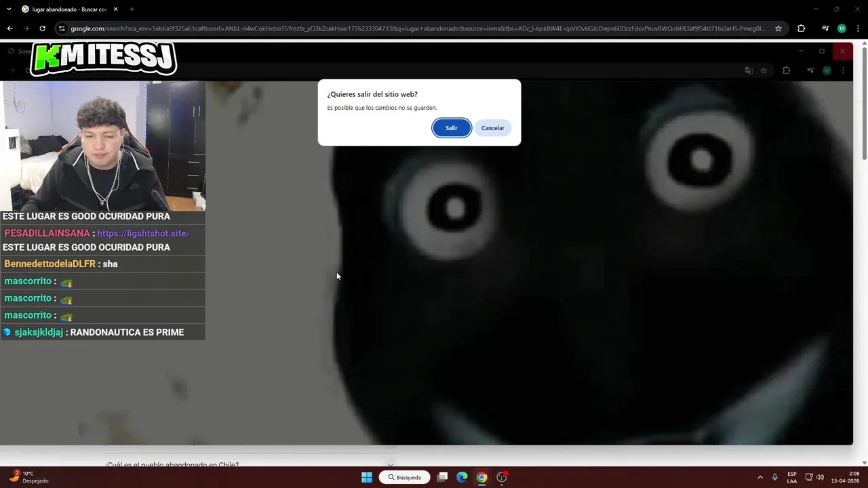This screenshot has width=868, height=488.
Task: Click the inner window bookmark star
Action: point(764,70)
